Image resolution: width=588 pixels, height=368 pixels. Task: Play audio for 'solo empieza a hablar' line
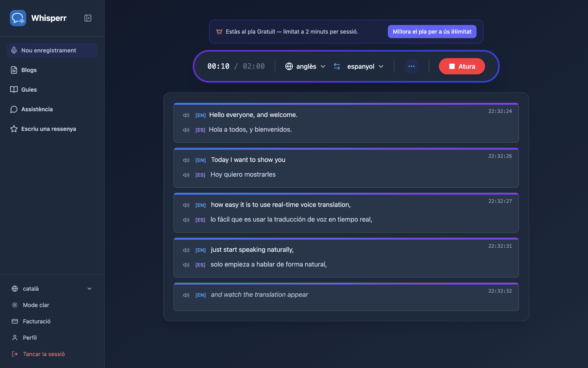(186, 265)
